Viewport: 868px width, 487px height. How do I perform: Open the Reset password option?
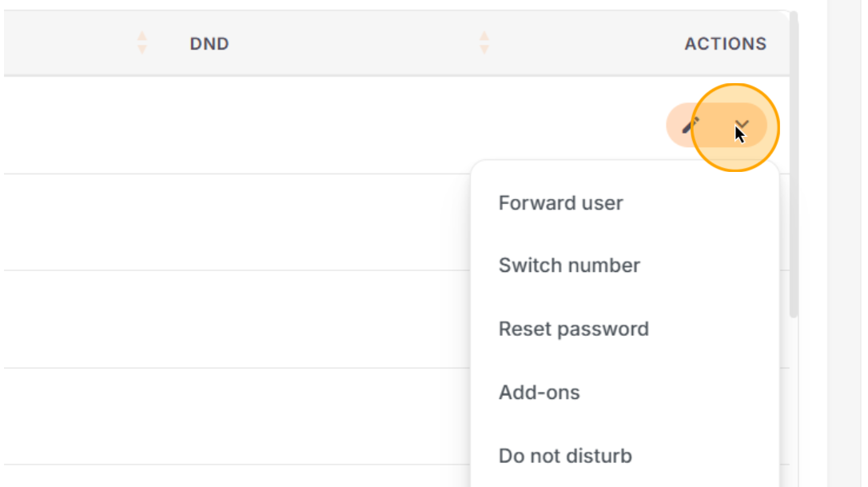(574, 329)
